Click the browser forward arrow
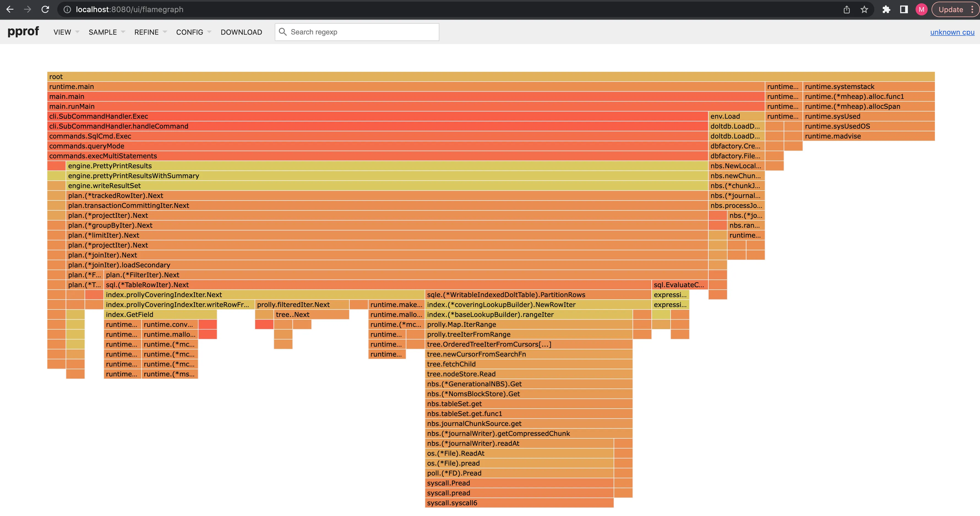This screenshot has height=516, width=980. (x=28, y=10)
